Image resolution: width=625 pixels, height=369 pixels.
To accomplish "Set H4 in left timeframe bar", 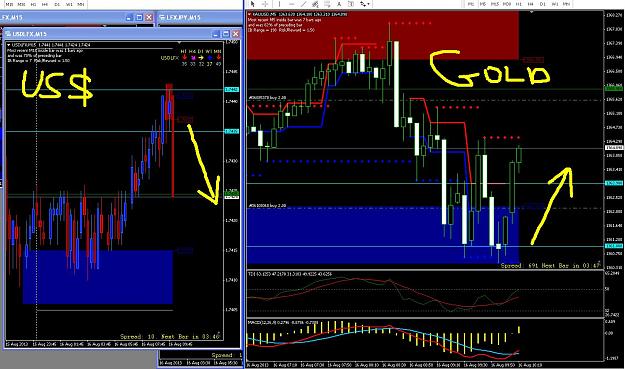I will (45, 4).
